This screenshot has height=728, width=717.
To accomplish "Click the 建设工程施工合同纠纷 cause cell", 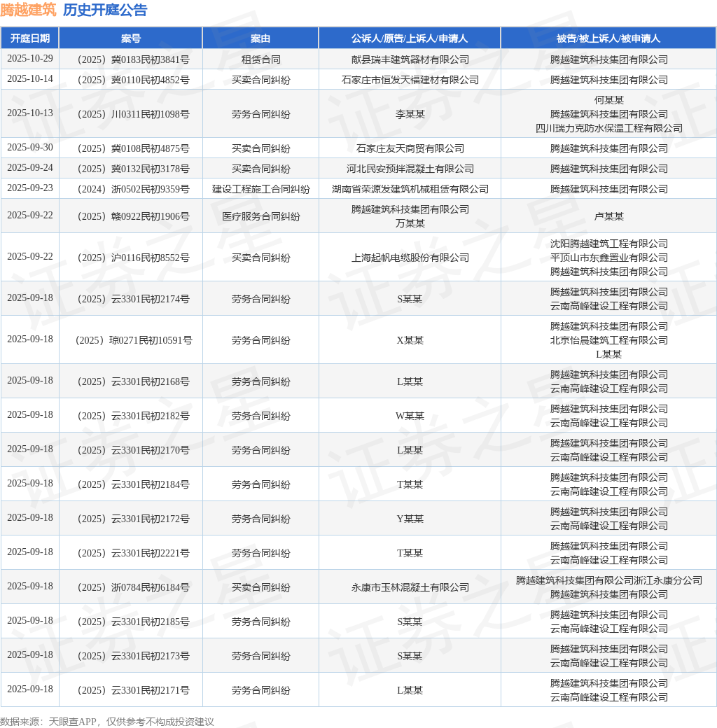I will click(260, 190).
